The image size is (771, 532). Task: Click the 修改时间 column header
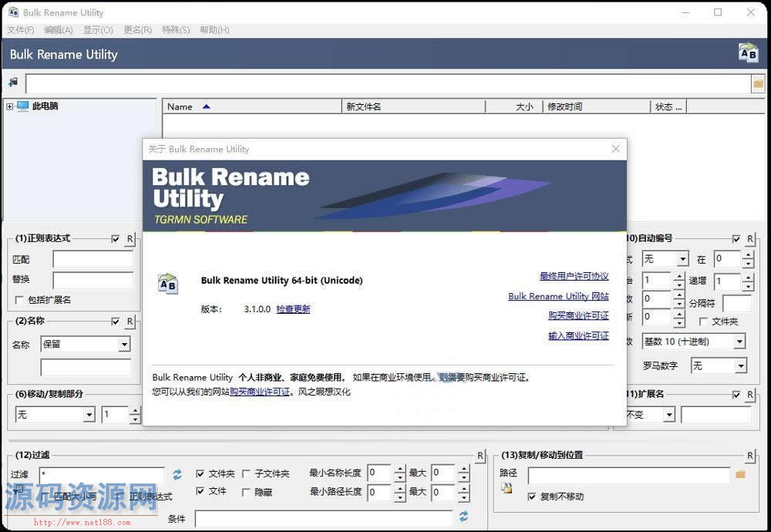click(x=597, y=106)
